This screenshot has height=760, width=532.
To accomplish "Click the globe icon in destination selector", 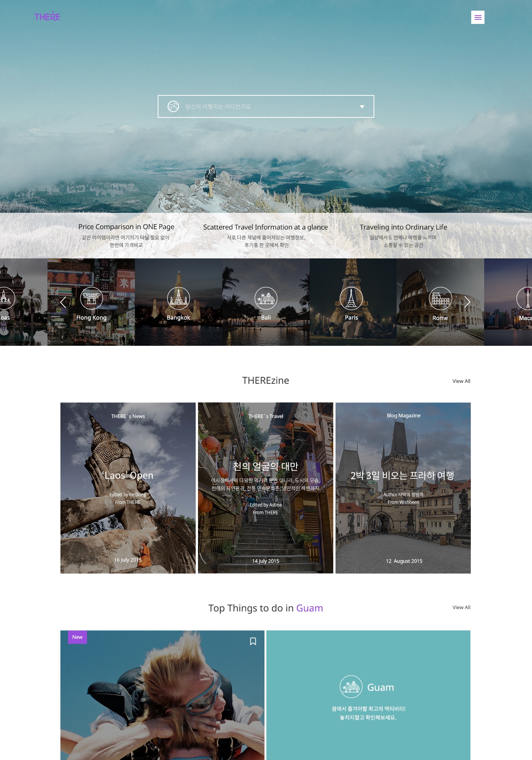I will tap(173, 106).
